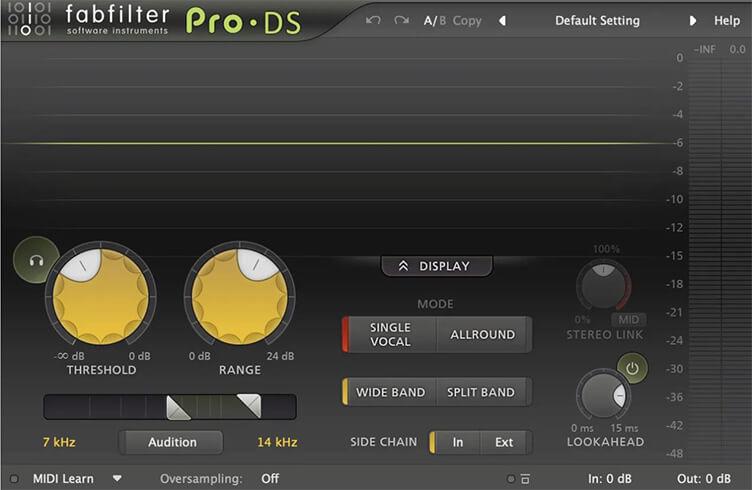Click the 0.0 gain reduction readout
Screen dimensions: 752x490
(x=737, y=49)
